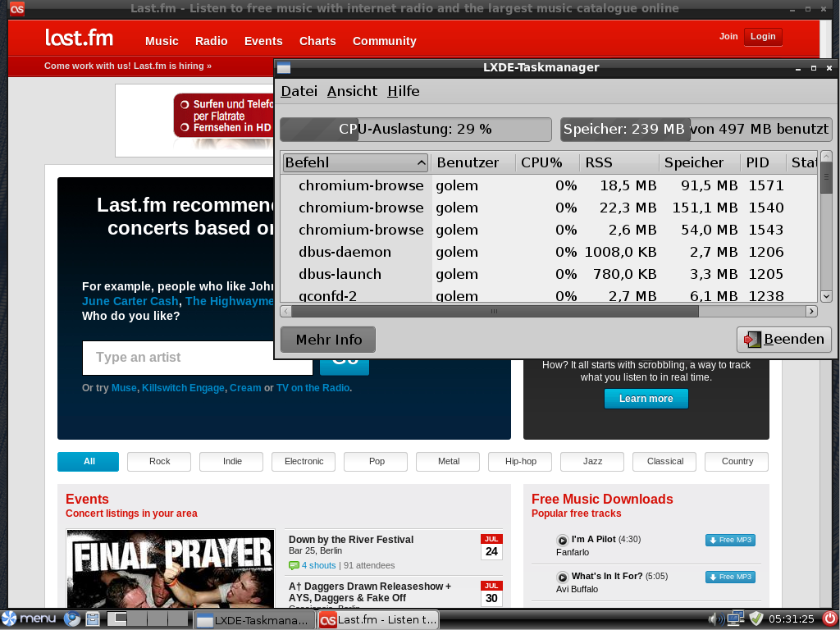Screen dimensions: 840x630
Task: Click the Type an artist input field
Action: pos(197,358)
